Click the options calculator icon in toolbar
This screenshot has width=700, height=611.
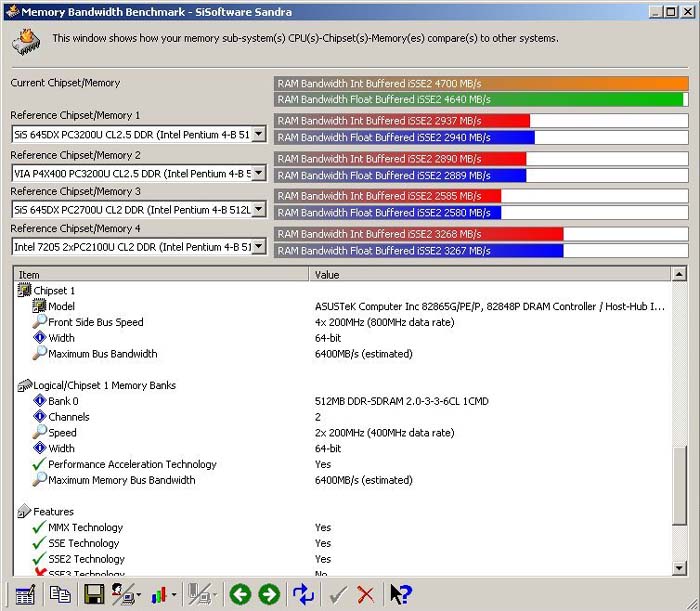25,594
